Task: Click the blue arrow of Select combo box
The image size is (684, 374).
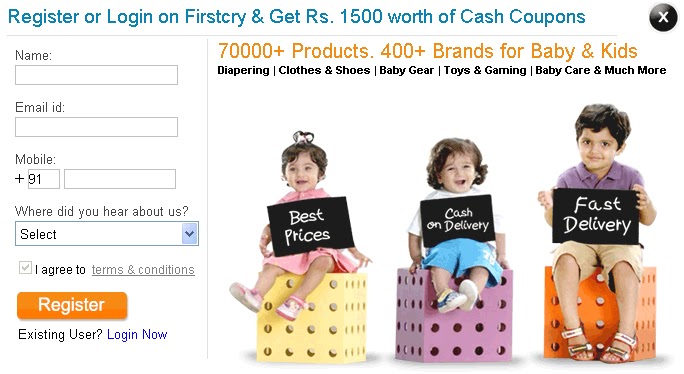Action: click(190, 233)
